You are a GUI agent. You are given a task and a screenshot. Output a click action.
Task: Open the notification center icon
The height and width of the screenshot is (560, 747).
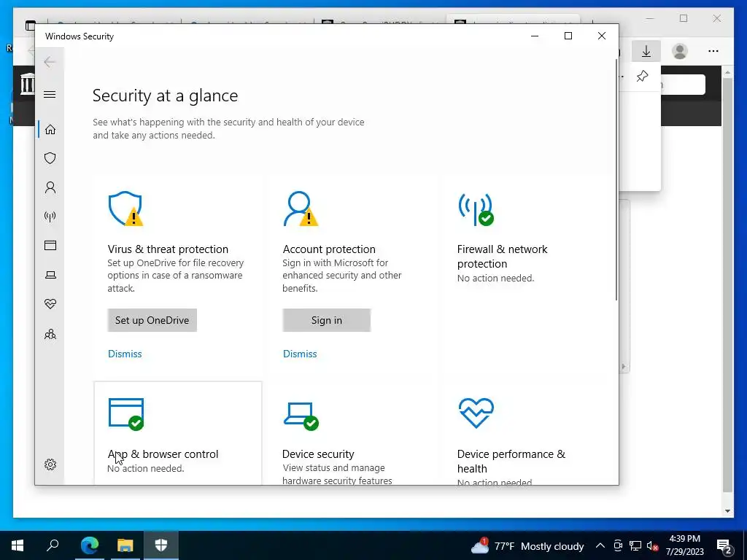724,547
